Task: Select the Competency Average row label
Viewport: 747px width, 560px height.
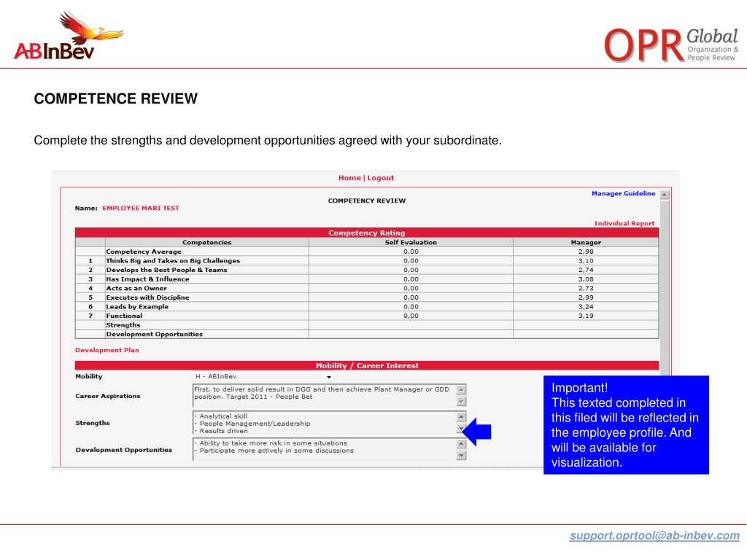Action: coord(144,252)
